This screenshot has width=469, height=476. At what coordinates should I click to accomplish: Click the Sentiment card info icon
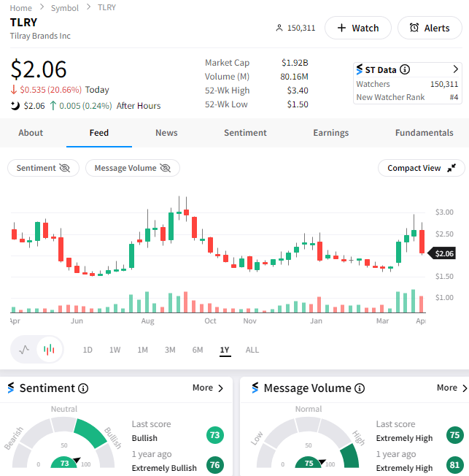pos(83,388)
